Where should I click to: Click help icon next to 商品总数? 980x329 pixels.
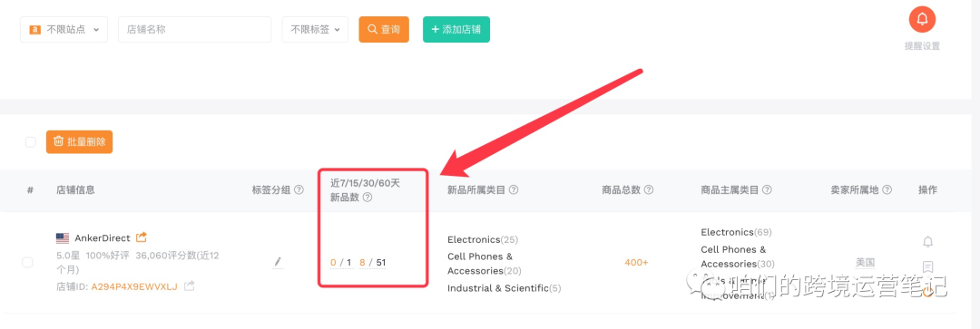(649, 189)
